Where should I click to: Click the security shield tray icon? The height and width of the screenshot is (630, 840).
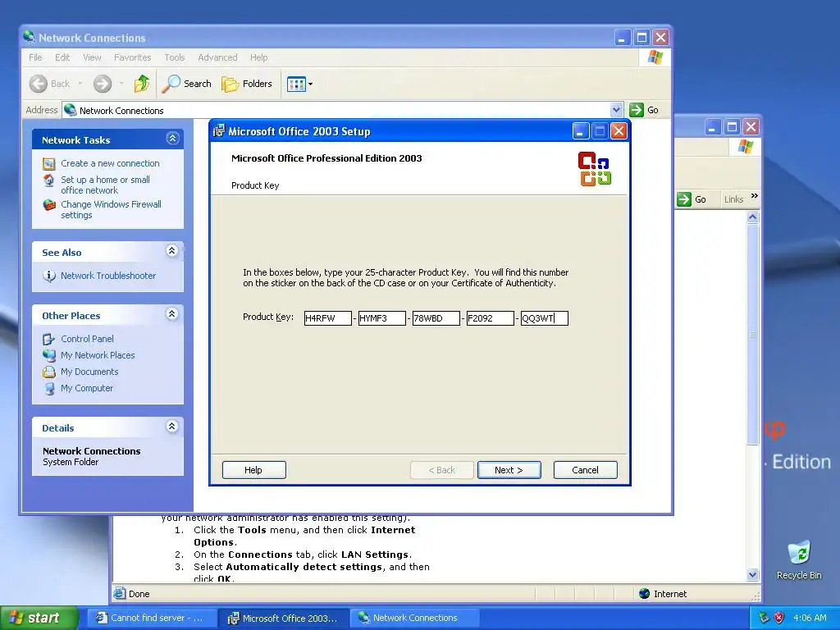pos(779,618)
